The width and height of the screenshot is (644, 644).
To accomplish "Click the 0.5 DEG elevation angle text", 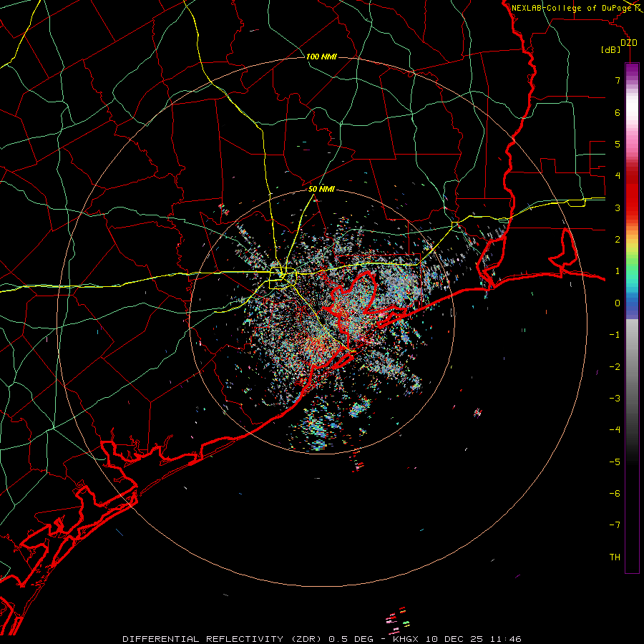I will [351, 639].
